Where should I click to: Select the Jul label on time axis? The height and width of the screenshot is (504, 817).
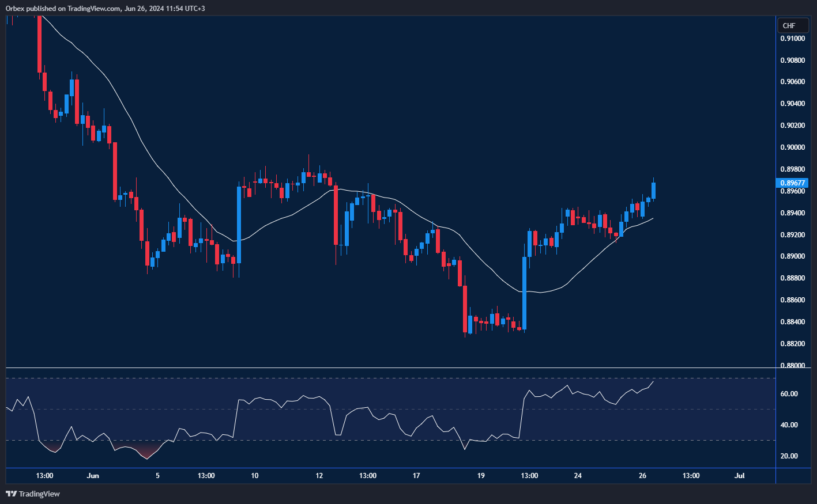740,476
